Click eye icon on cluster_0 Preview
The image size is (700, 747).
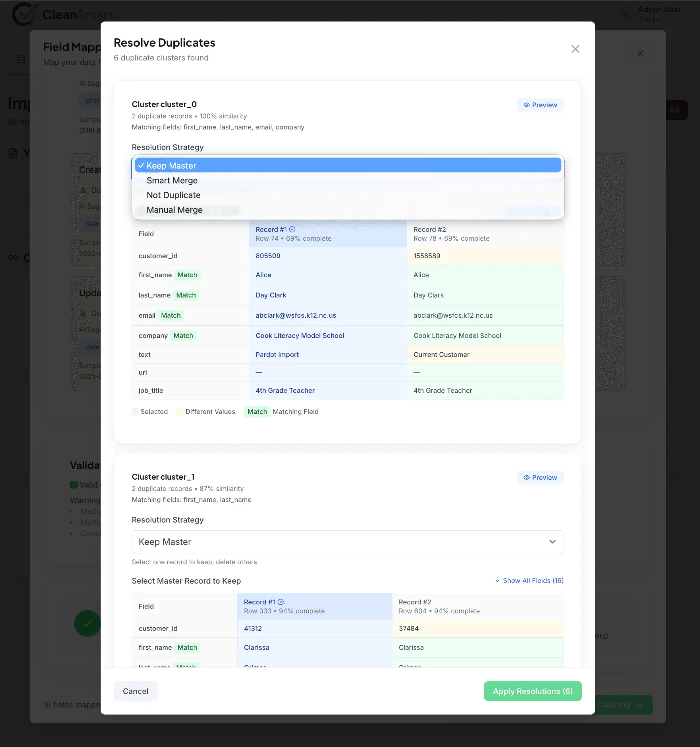[x=526, y=105]
